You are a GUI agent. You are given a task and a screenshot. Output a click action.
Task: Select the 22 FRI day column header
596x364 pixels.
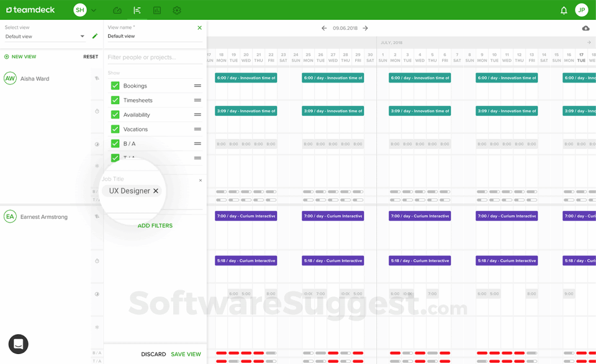point(271,57)
